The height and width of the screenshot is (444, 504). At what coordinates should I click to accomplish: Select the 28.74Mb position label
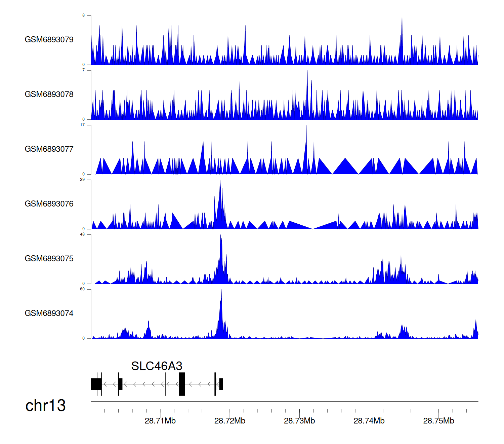tap(369, 421)
